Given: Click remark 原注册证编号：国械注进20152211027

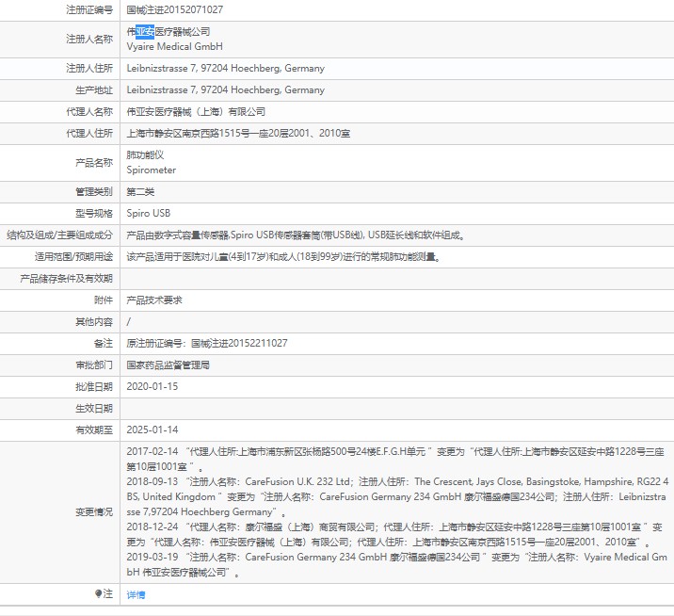Looking at the screenshot, I should (207, 343).
